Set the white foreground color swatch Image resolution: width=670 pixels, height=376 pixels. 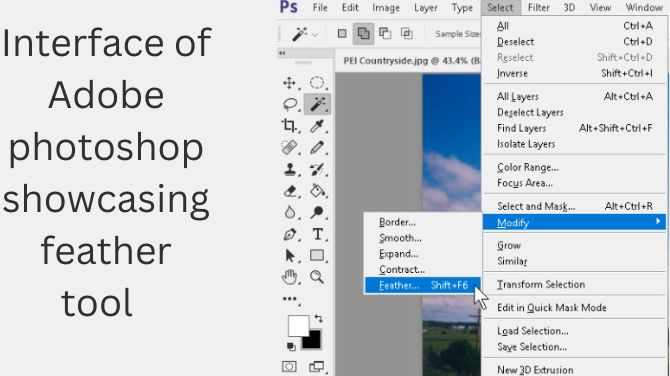[298, 326]
